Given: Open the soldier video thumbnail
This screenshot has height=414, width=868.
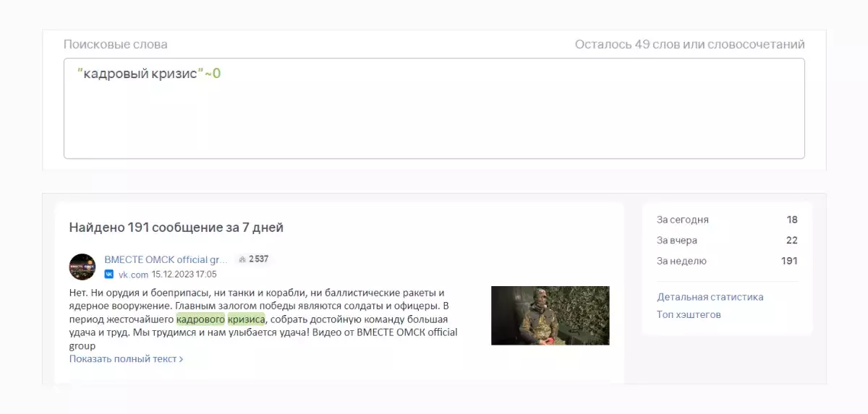Looking at the screenshot, I should 550,316.
